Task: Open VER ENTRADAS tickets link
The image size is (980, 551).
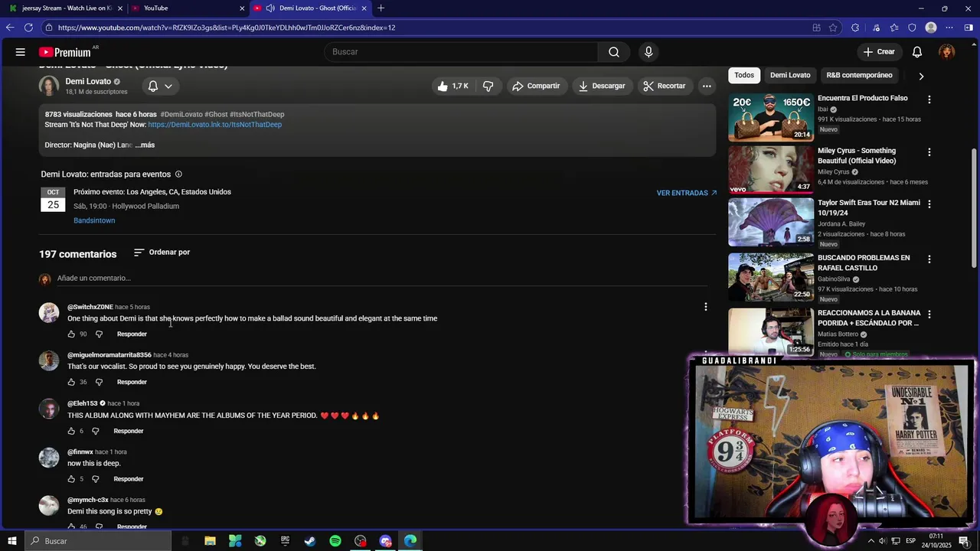Action: pos(687,193)
